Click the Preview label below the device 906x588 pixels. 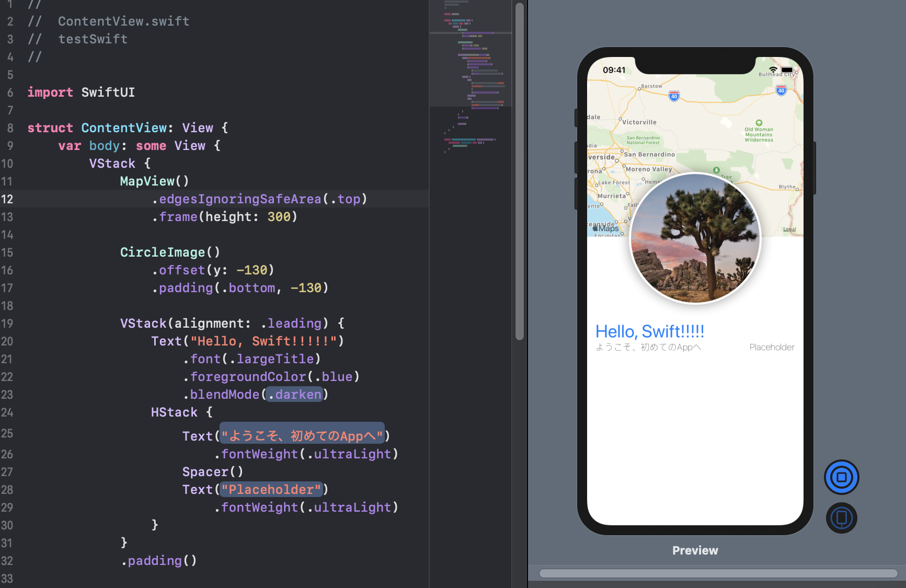695,550
